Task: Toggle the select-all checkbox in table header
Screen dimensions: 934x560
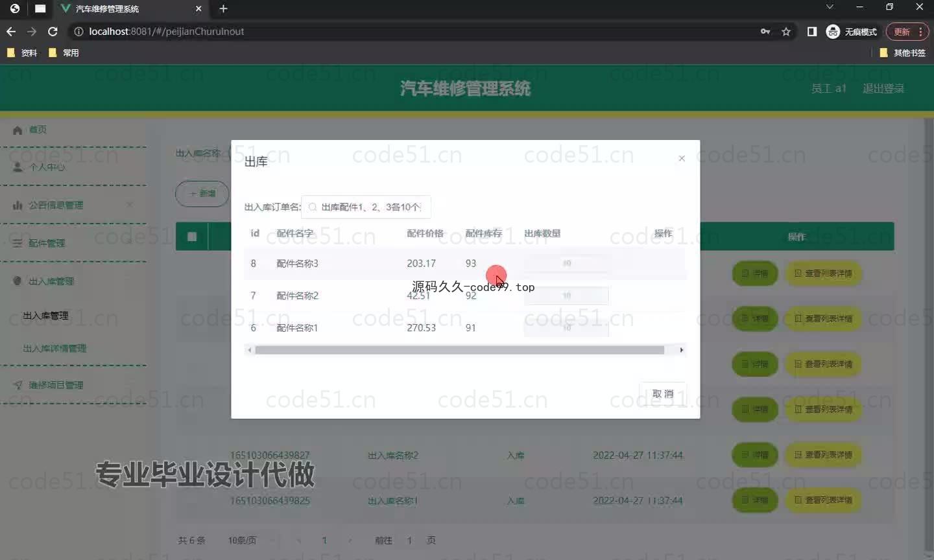Action: pos(192,237)
